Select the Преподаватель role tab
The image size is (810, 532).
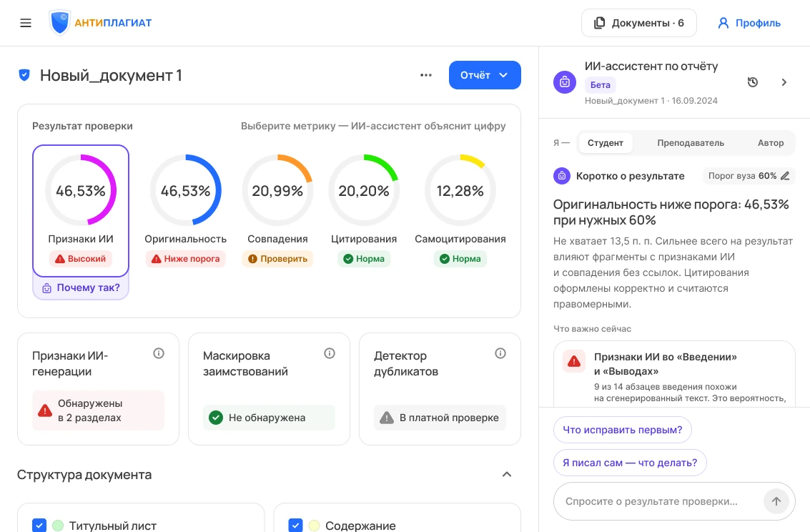(690, 142)
